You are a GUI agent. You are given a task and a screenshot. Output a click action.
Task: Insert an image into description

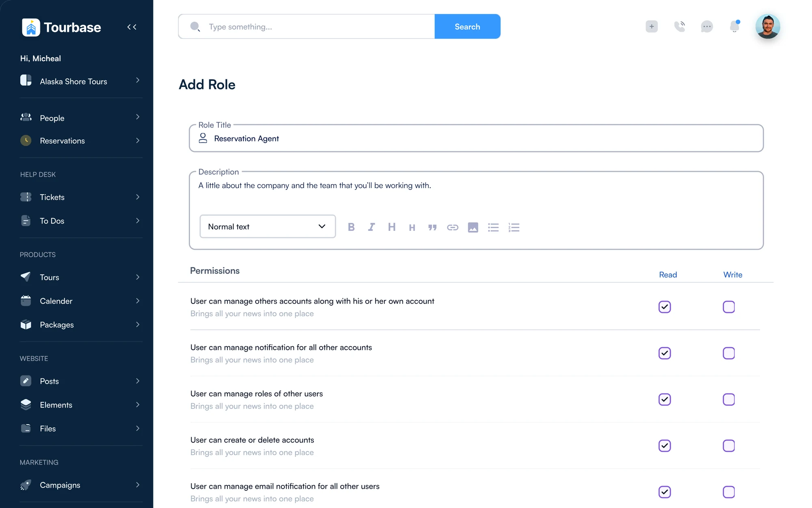[473, 227]
